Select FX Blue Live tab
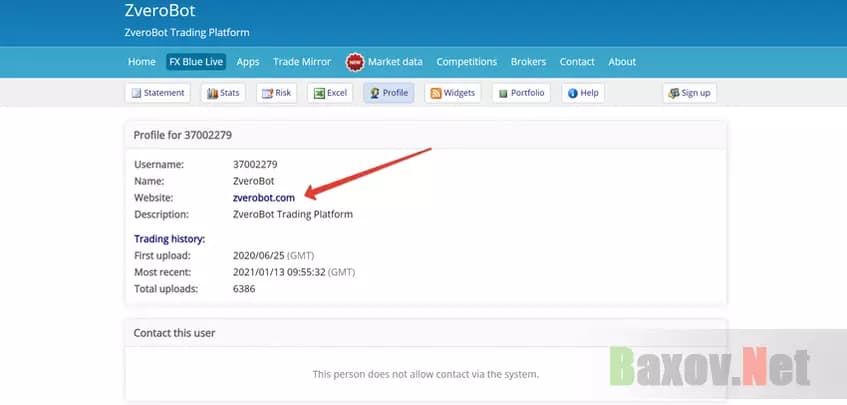This screenshot has width=847, height=405. click(x=196, y=62)
